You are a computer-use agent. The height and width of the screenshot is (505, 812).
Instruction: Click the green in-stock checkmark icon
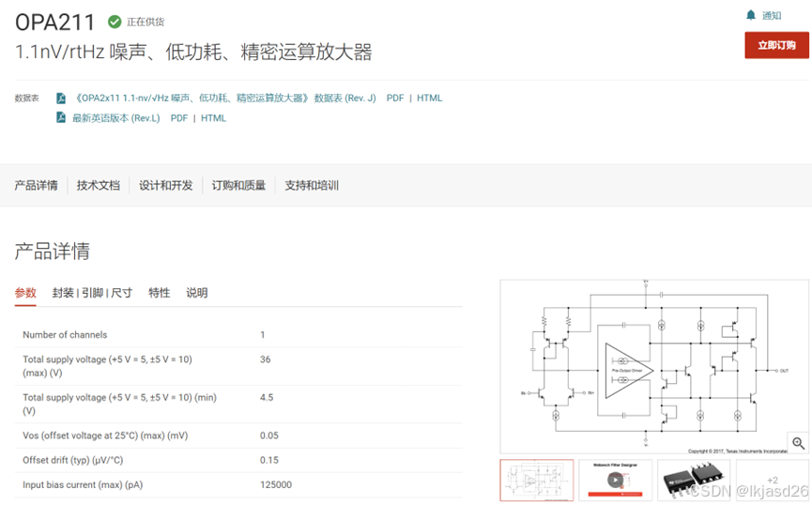(x=115, y=22)
